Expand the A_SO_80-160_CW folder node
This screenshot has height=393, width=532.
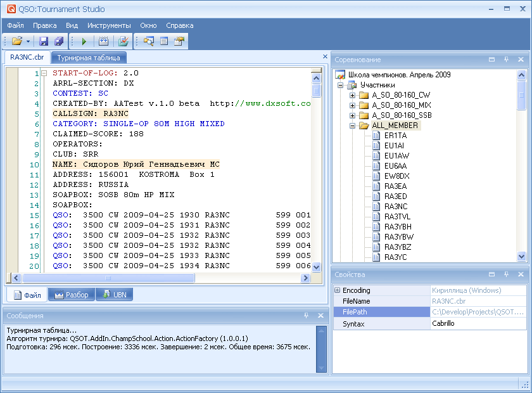coord(353,95)
